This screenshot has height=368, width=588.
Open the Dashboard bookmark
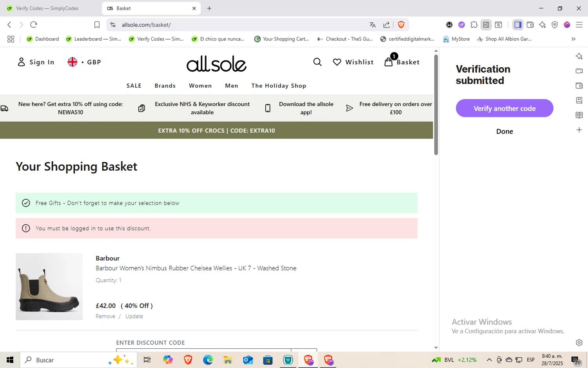[43, 39]
